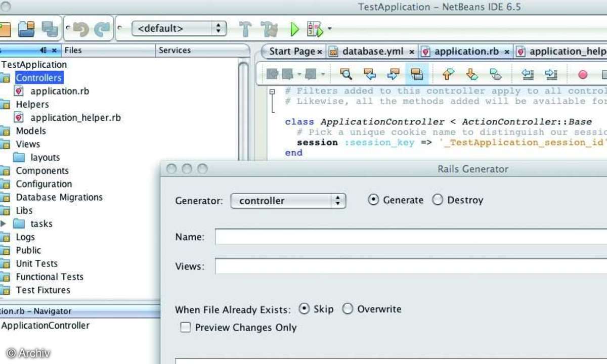
Task: Open the Generator dropdown showing controller
Action: [288, 201]
